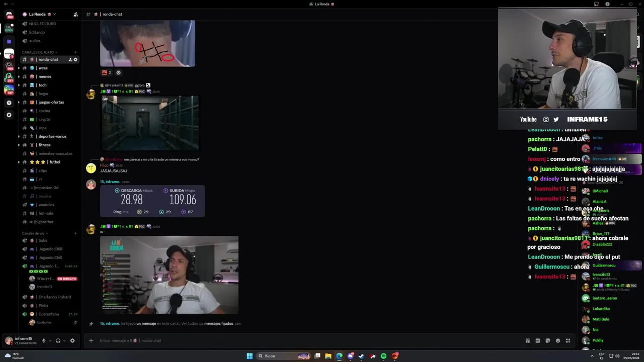Click the Discord inbox icon in title bar
Screen dimensions: 644x362
click(x=596, y=4)
